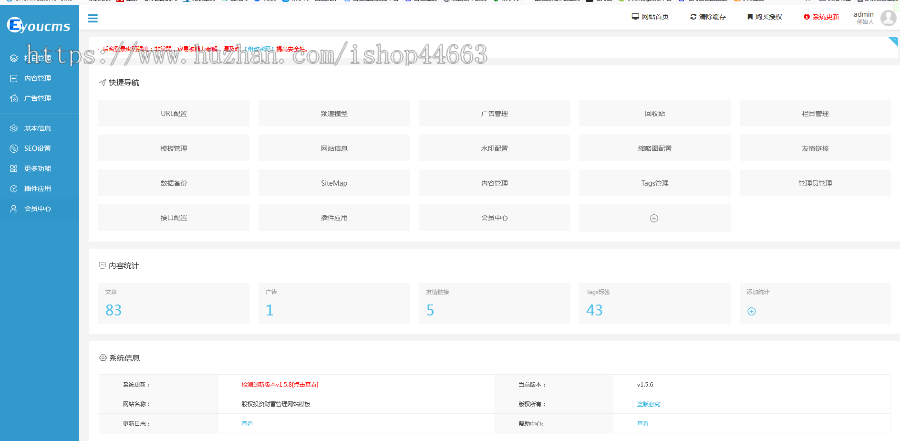Open the SiteMap quick navigation tile
900x441 pixels.
coord(334,183)
